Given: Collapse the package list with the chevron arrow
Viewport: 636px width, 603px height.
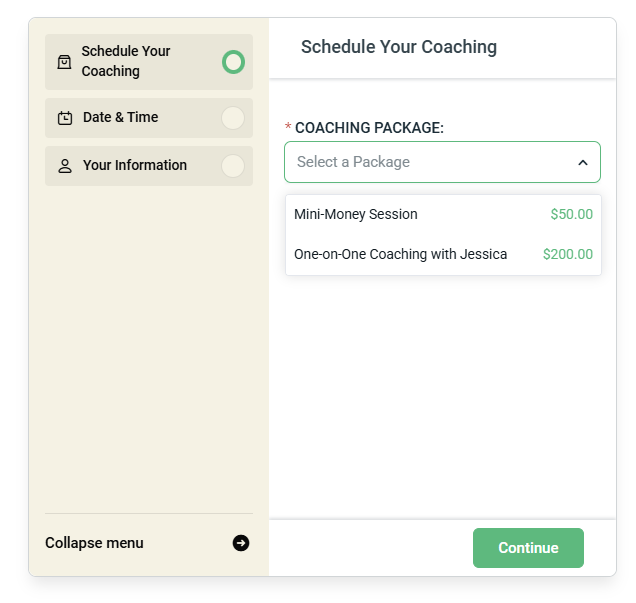Looking at the screenshot, I should point(583,162).
